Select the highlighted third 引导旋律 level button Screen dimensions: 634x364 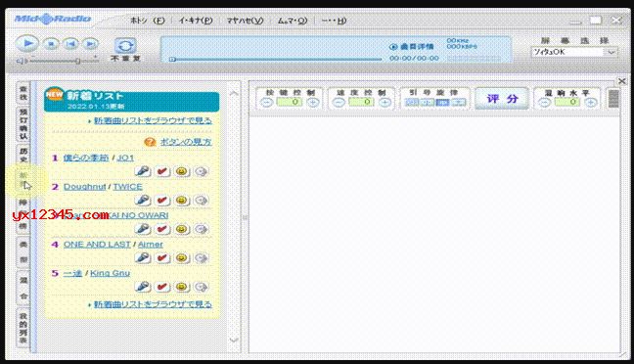coord(443,103)
